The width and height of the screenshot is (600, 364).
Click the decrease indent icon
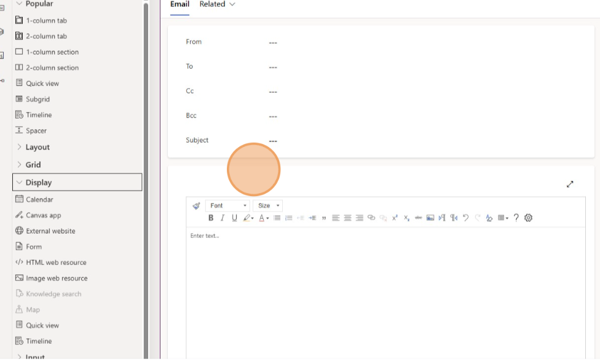tap(301, 218)
